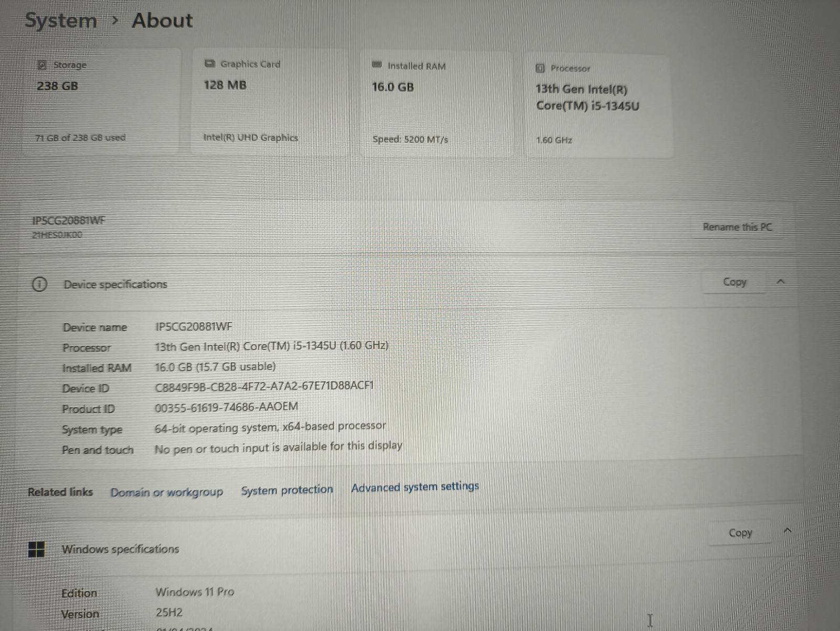Screen dimensions: 840x631
Task: Click the Installed RAM chip icon
Action: tap(376, 65)
